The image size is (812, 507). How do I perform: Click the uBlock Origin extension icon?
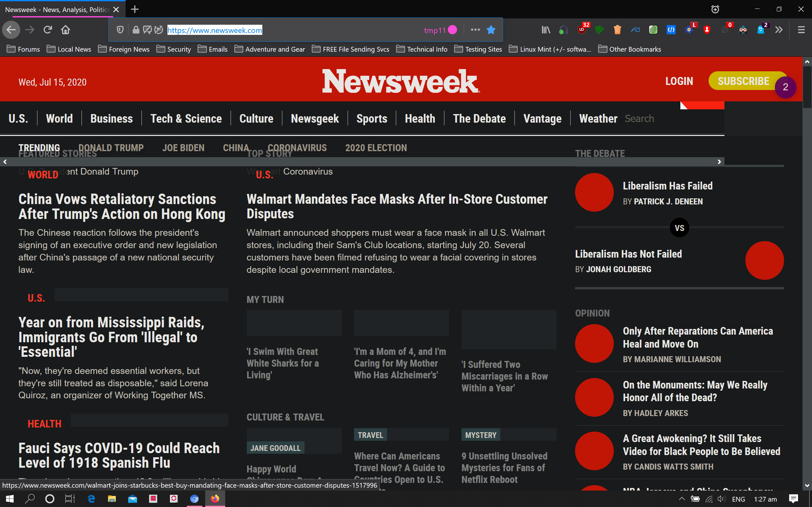pyautogui.click(x=582, y=30)
